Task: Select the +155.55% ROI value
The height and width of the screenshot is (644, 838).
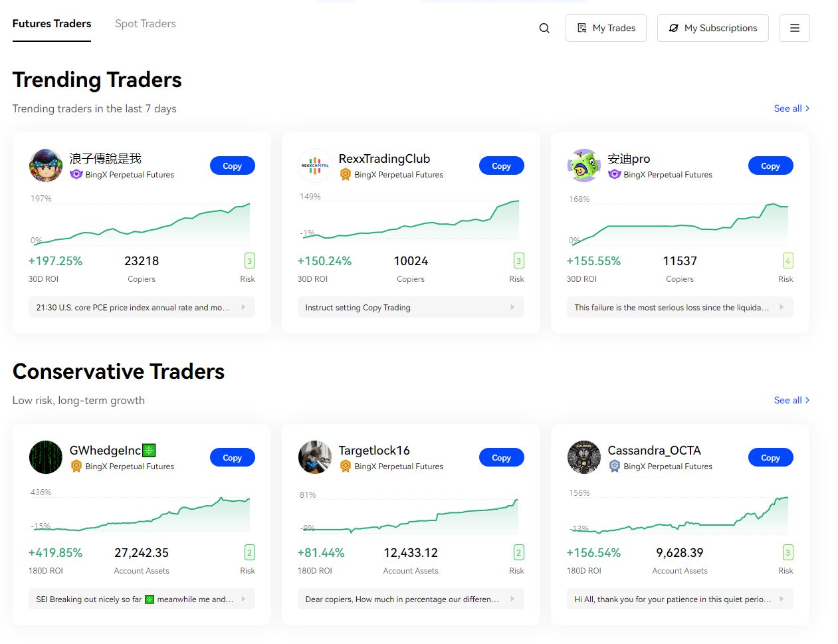Action: click(x=593, y=261)
